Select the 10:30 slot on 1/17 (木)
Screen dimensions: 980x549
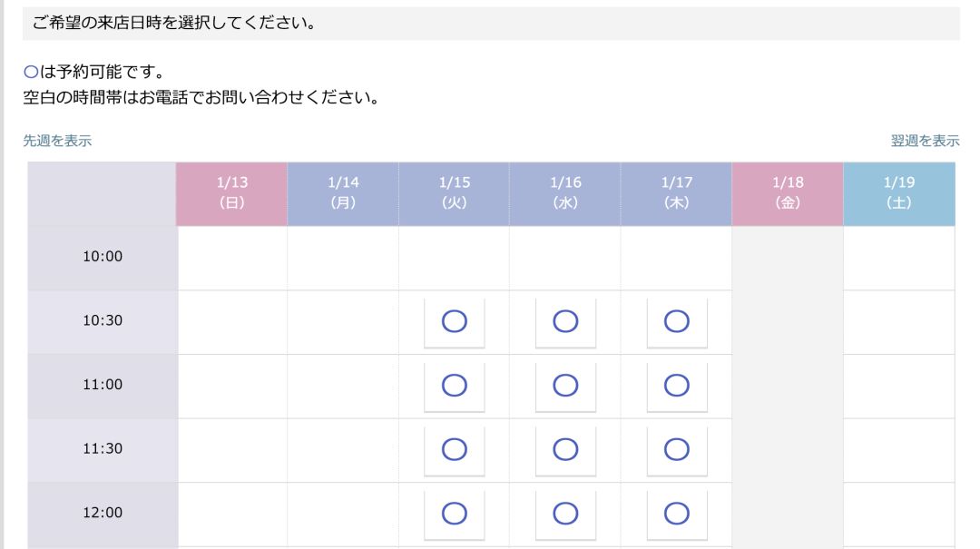tap(677, 321)
